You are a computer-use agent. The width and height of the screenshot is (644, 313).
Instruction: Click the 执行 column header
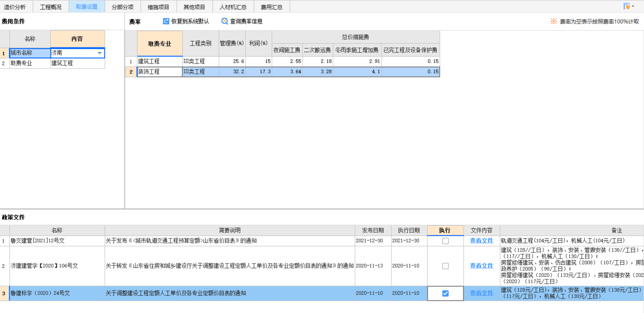tap(445, 230)
